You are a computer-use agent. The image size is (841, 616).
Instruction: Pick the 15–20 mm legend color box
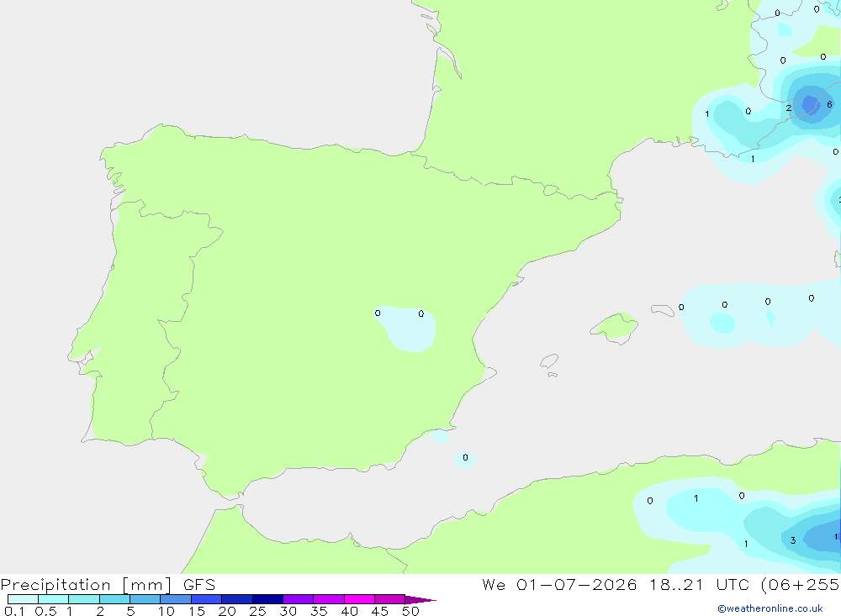click(206, 599)
